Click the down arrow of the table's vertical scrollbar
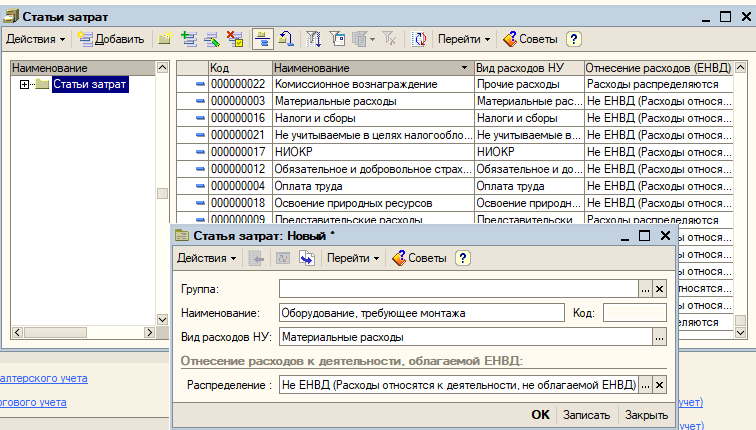 tap(741, 333)
